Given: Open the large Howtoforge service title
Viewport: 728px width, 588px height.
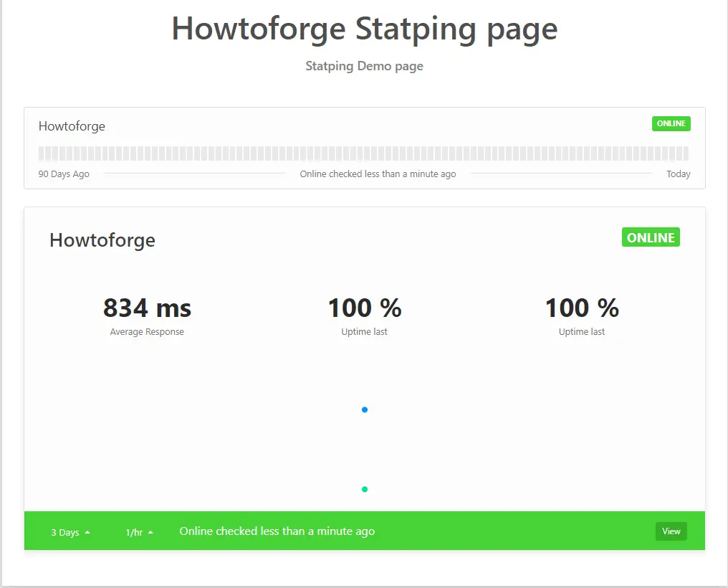Looking at the screenshot, I should point(102,241).
